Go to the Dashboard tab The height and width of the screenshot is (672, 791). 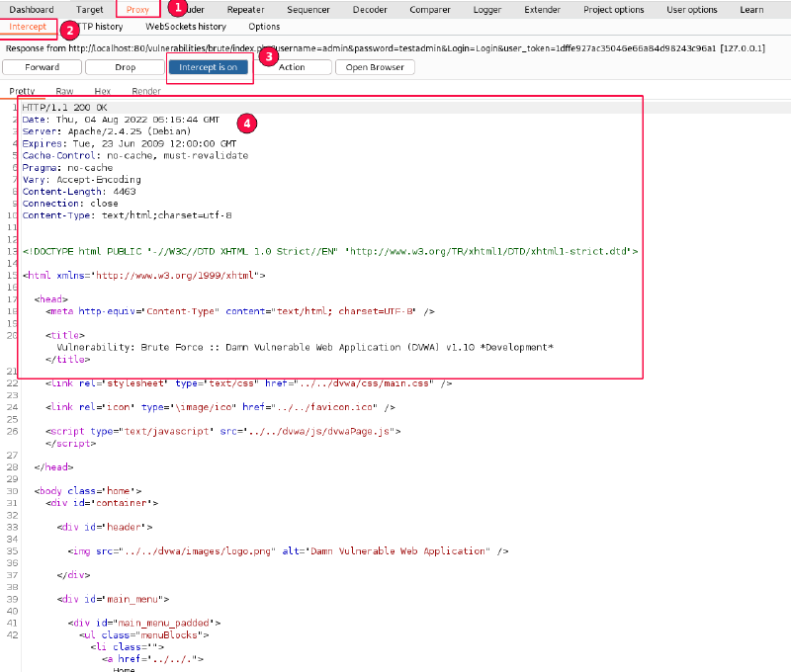coord(32,10)
